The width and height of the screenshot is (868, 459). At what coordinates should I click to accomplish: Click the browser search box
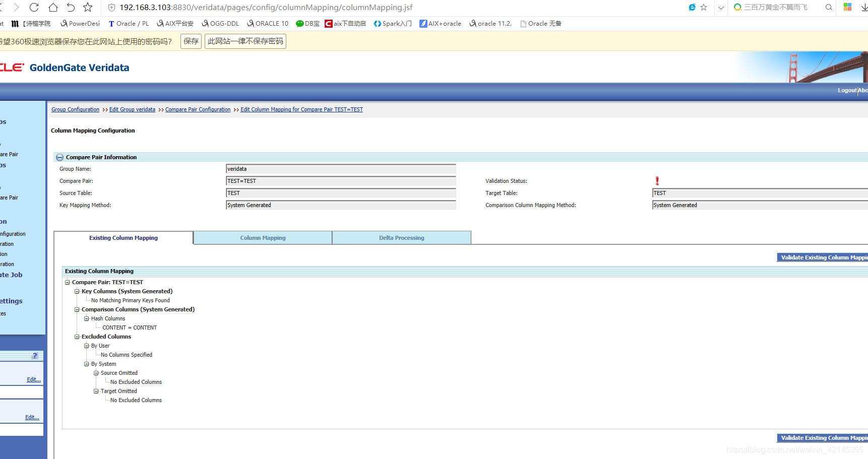(x=780, y=7)
